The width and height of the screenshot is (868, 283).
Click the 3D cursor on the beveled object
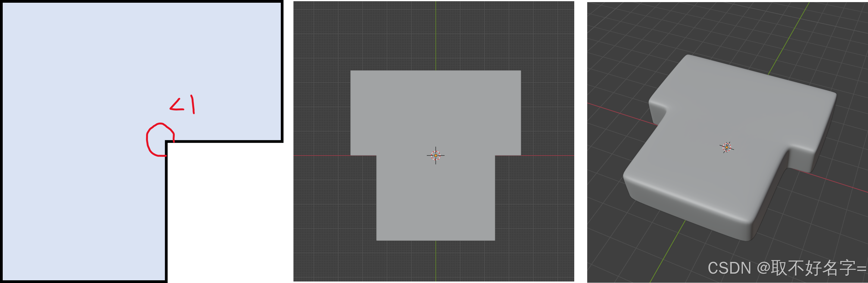coord(727,148)
